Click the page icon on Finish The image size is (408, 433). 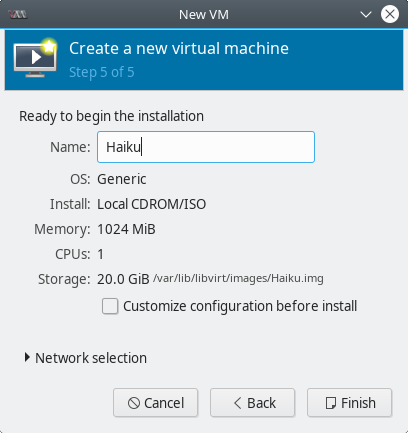click(x=330, y=403)
